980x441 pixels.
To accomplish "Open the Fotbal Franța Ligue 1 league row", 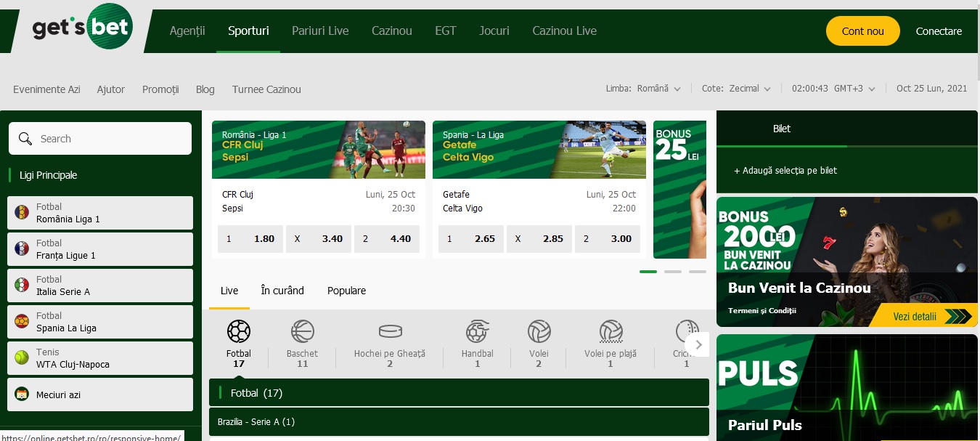I will (x=100, y=249).
